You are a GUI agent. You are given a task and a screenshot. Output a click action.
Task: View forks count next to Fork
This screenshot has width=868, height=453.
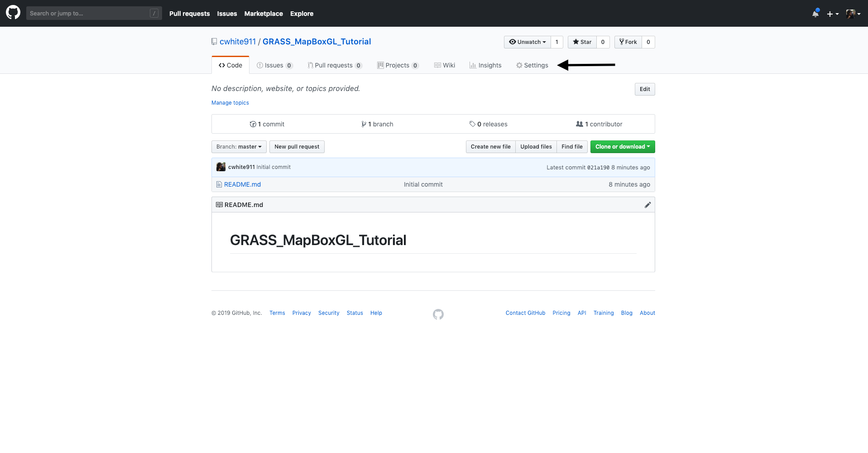tap(648, 42)
